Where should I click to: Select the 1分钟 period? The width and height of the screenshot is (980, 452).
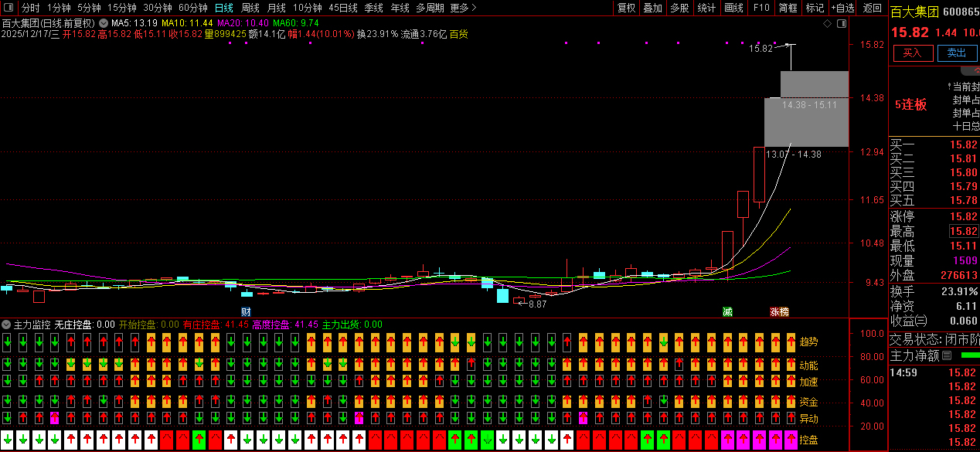[59, 8]
